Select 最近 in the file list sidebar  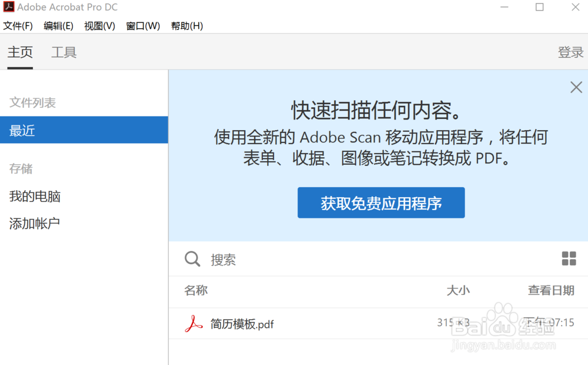[84, 130]
